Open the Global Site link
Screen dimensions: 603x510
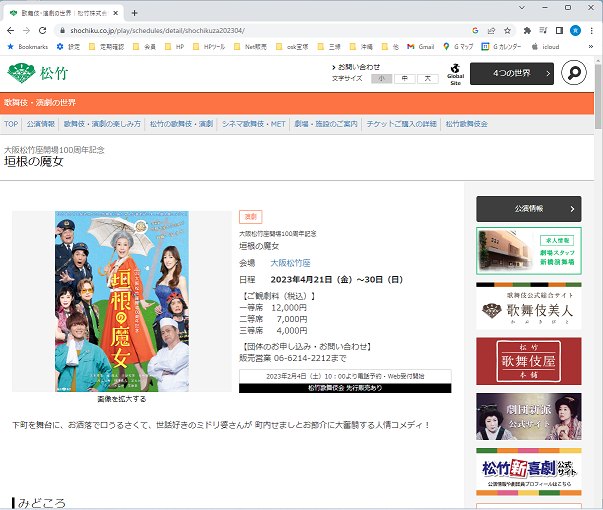click(455, 74)
